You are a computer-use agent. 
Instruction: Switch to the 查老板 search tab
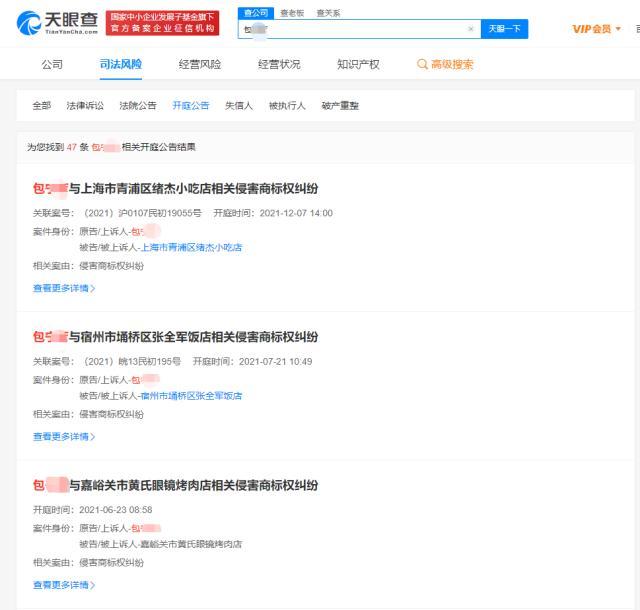pyautogui.click(x=291, y=13)
